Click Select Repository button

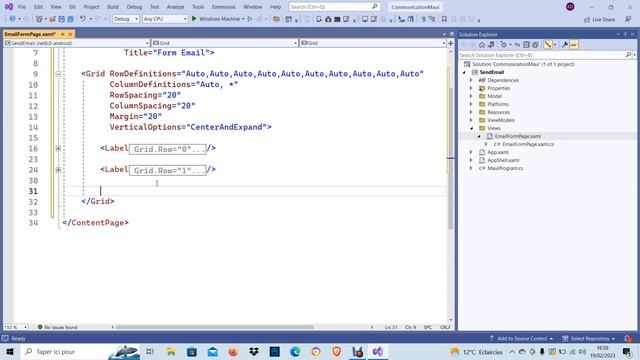[x=588, y=338]
